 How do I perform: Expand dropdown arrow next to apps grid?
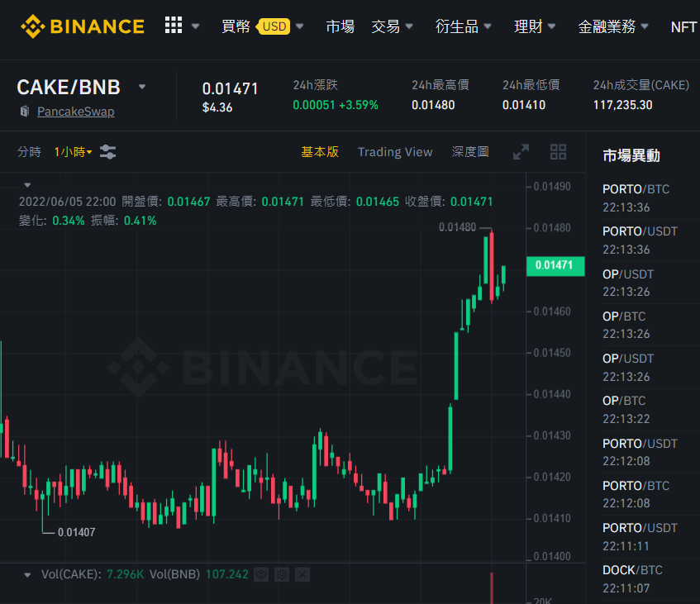tap(195, 26)
